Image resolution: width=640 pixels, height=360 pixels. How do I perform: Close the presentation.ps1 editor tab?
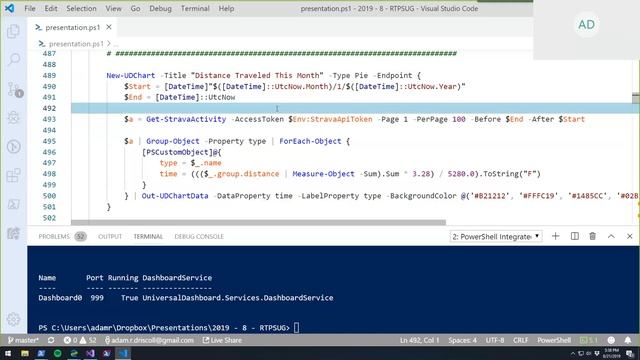pyautogui.click(x=109, y=27)
